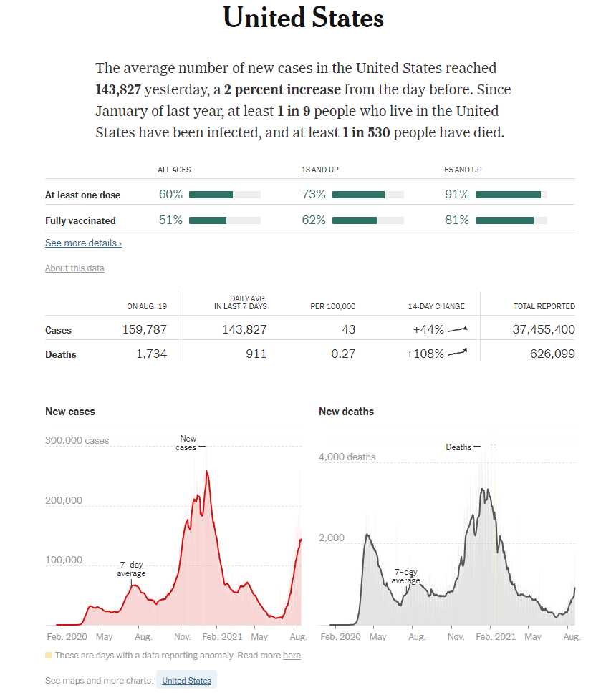Click the 'See more details' link
This screenshot has height=700, width=611.
[83, 243]
